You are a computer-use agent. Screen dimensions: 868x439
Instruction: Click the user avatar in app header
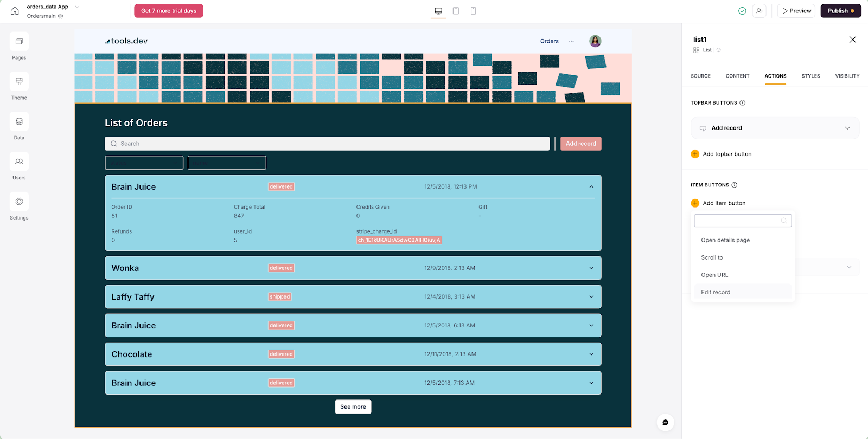(x=595, y=41)
